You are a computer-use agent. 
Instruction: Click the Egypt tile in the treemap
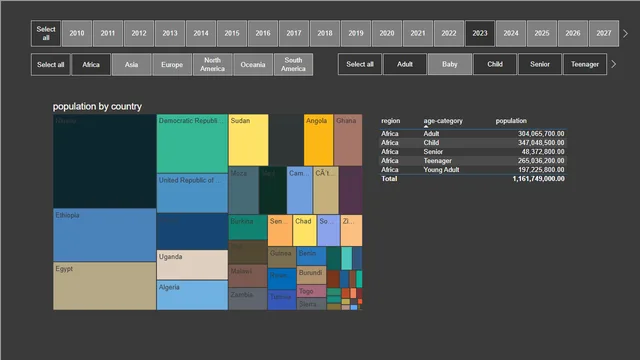click(104, 286)
